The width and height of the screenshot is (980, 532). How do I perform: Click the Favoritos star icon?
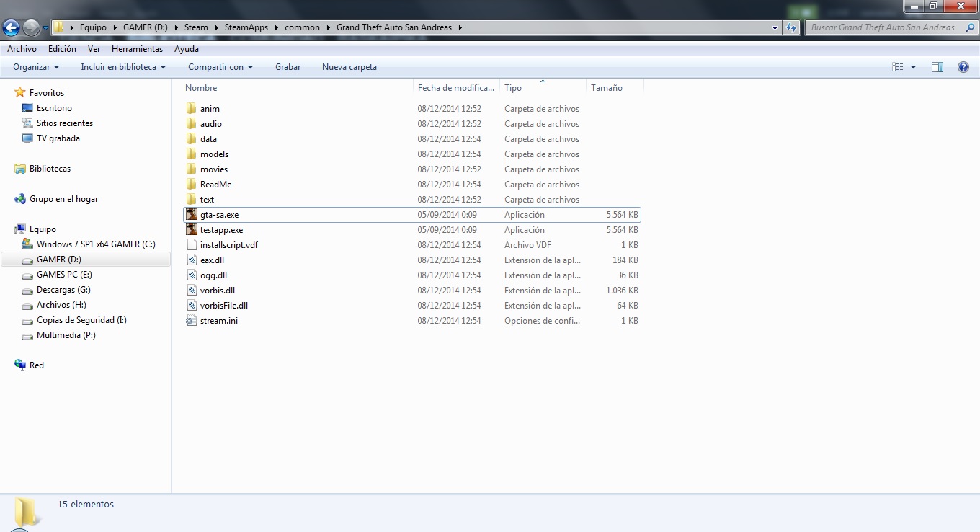pos(20,93)
